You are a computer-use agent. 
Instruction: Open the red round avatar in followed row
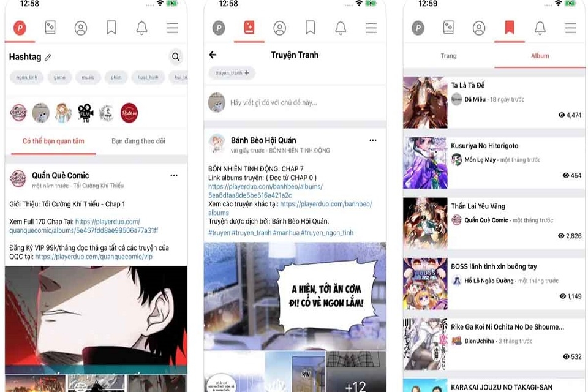click(x=129, y=113)
